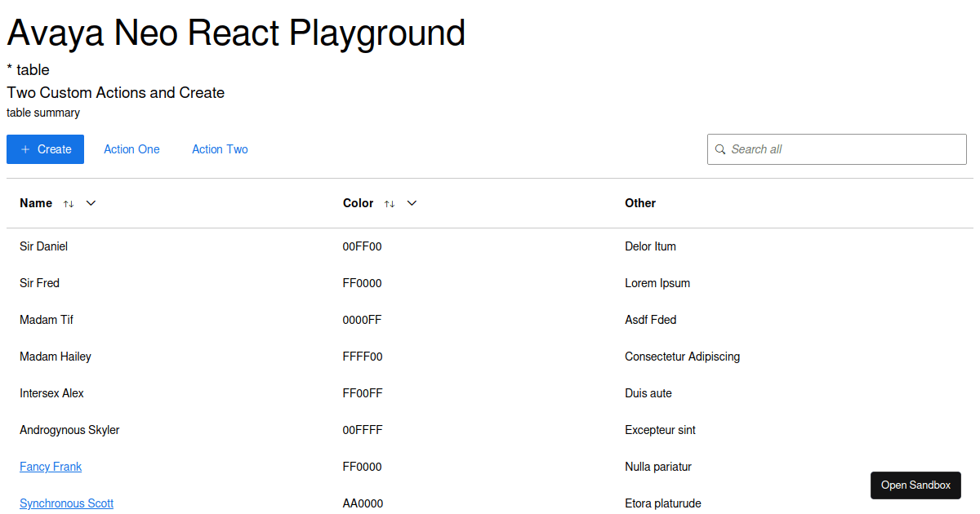This screenshot has height=514, width=980.
Task: Run Action One
Action: click(x=131, y=149)
